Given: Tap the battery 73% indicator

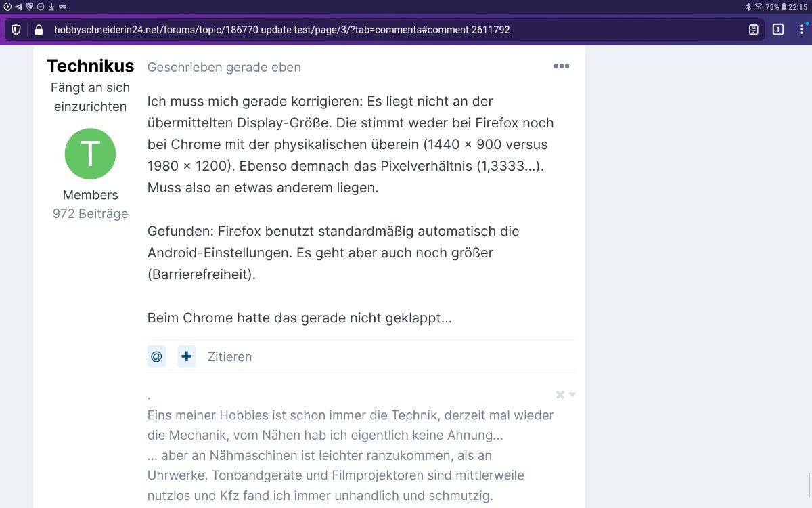Looking at the screenshot, I should [x=776, y=7].
